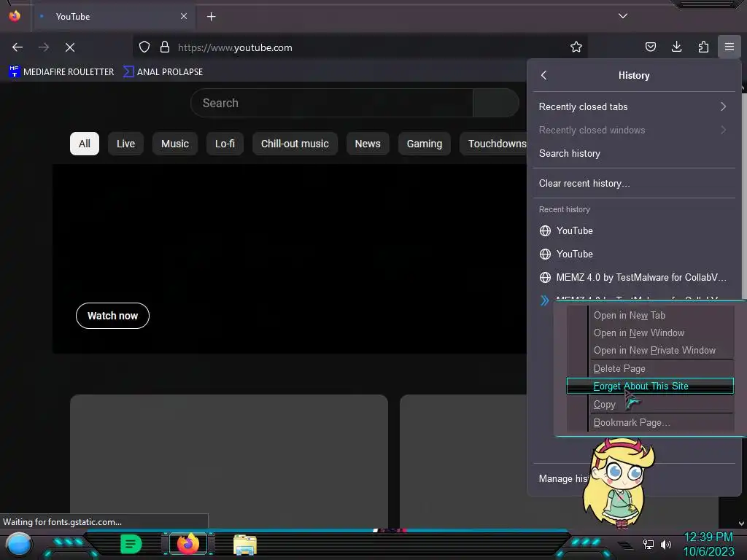Open a new tab with plus button
The image size is (747, 560).
211,17
